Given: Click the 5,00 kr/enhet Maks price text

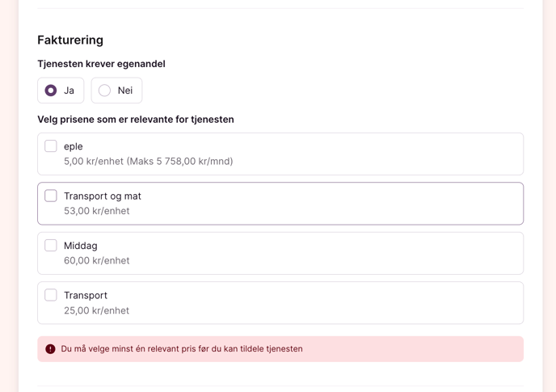Looking at the screenshot, I should click(x=148, y=162).
